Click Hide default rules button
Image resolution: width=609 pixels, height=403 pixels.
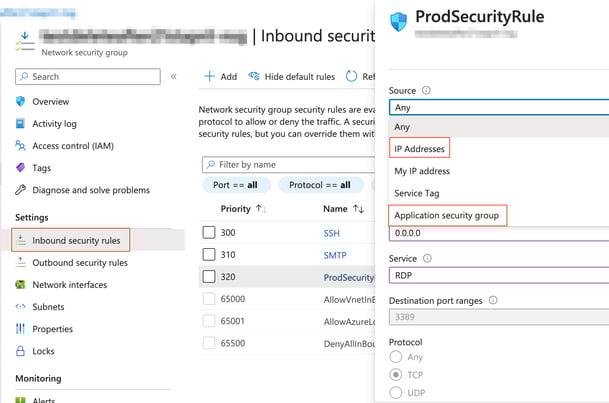pyautogui.click(x=291, y=77)
